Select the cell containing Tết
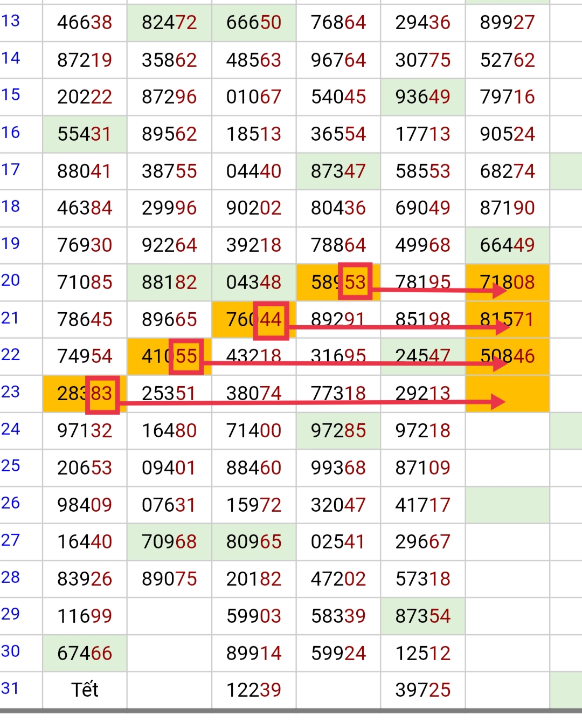Image resolution: width=582 pixels, height=728 pixels. (85, 690)
